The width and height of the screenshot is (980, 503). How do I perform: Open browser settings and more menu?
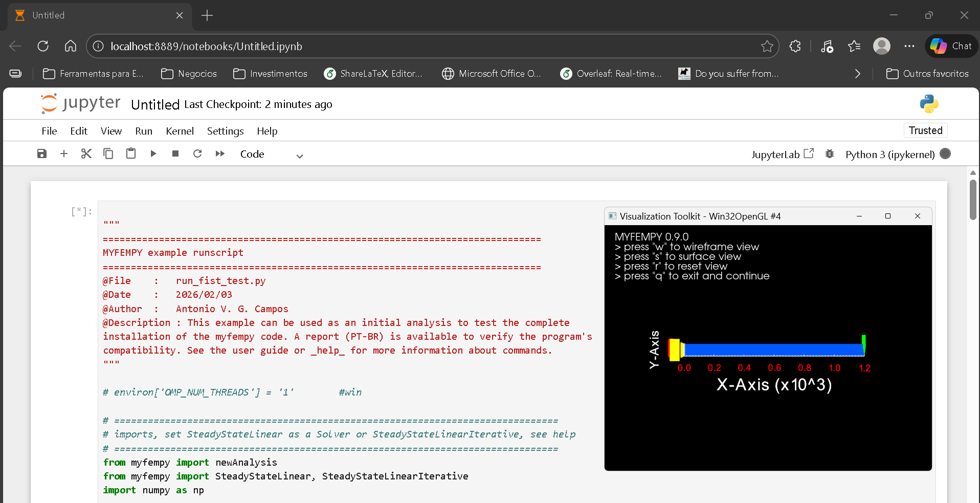coord(909,46)
